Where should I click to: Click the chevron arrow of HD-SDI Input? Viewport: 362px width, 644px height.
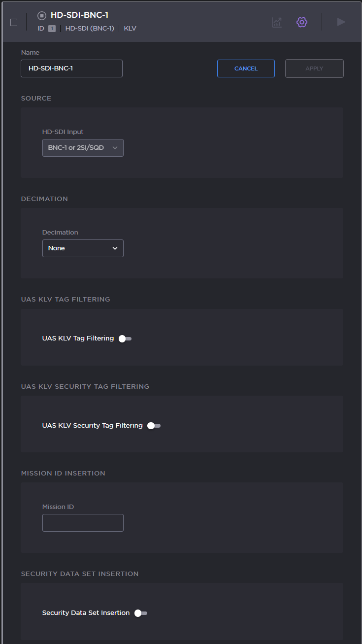(x=115, y=148)
